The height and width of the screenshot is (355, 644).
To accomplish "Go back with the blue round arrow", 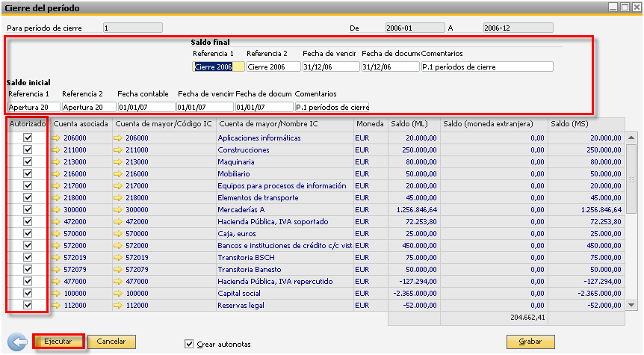I will click(17, 342).
